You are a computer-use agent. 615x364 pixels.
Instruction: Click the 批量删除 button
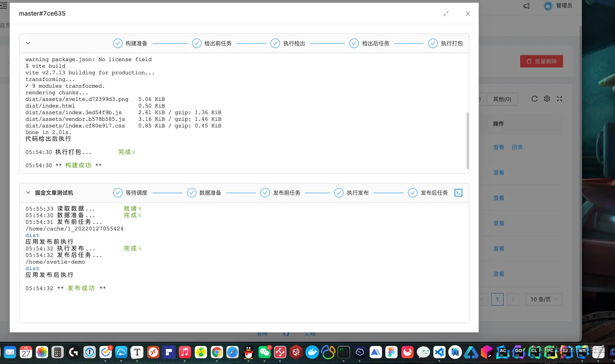click(x=541, y=61)
